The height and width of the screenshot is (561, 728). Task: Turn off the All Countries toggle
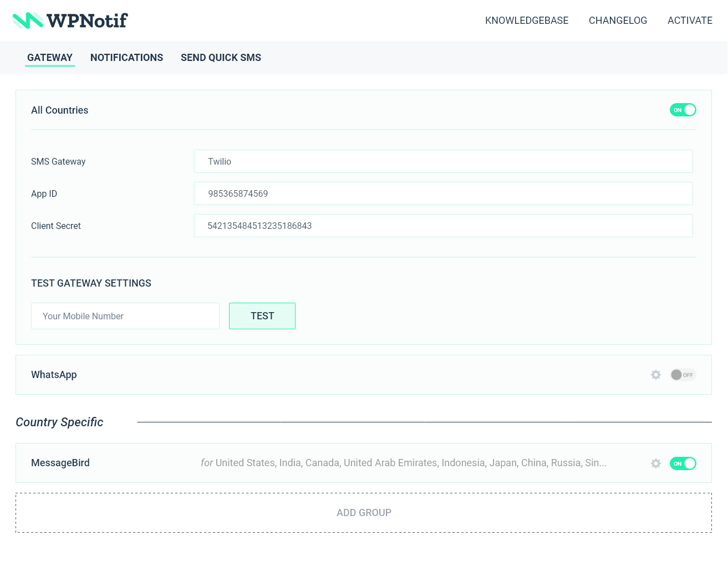(x=683, y=110)
